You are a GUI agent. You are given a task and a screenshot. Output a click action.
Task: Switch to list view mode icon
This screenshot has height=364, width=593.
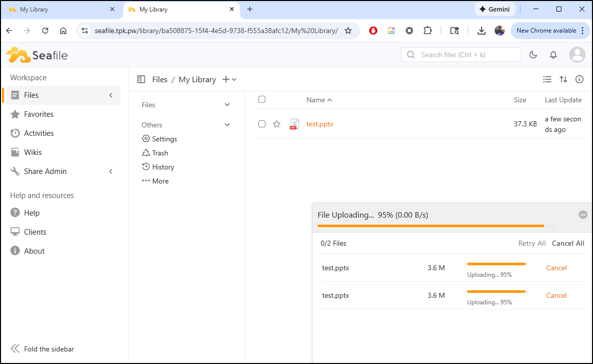pyautogui.click(x=547, y=79)
